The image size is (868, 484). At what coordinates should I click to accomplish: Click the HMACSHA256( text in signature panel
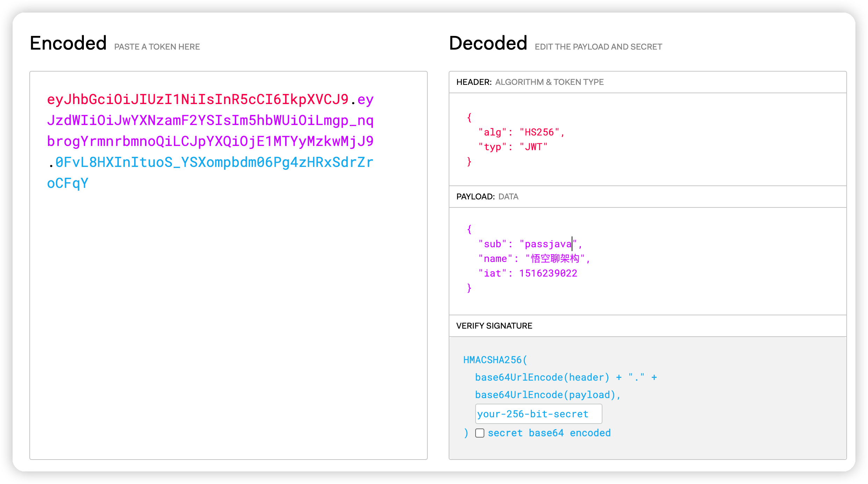pyautogui.click(x=495, y=360)
